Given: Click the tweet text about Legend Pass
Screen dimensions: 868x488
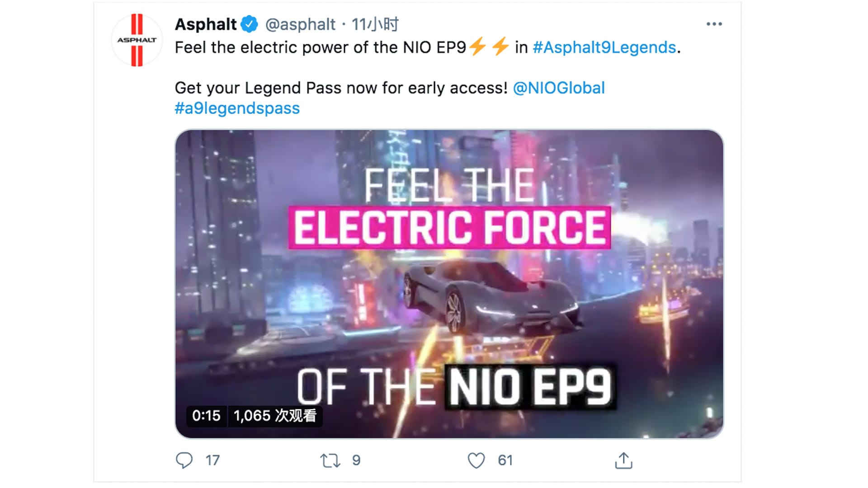Looking at the screenshot, I should tap(341, 88).
